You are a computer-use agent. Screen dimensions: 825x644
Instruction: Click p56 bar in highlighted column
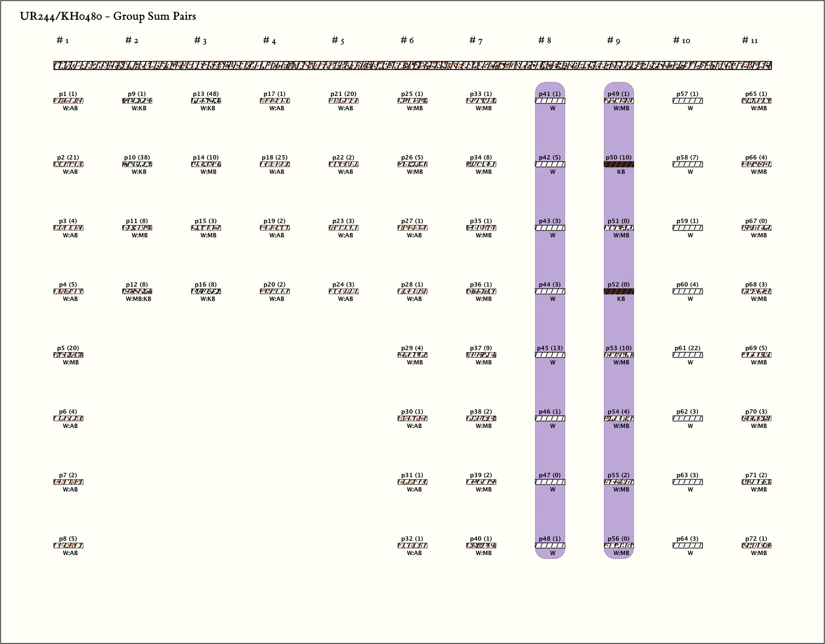(x=619, y=546)
